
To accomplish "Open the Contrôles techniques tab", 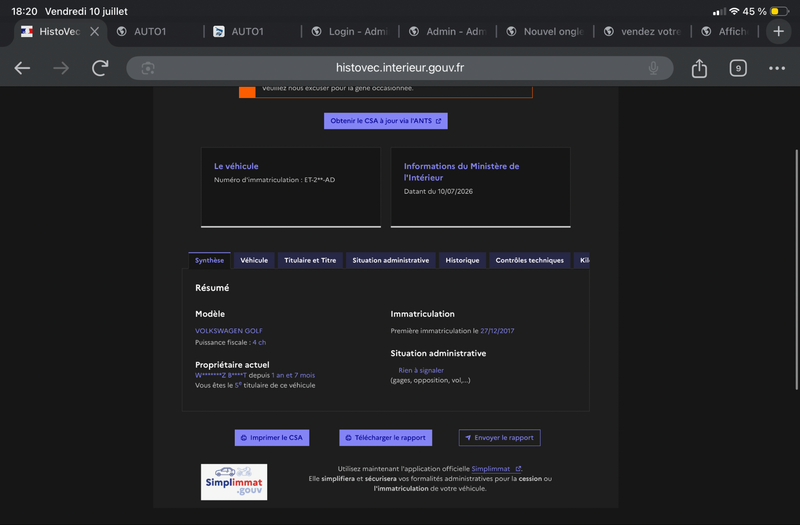I will pos(530,260).
